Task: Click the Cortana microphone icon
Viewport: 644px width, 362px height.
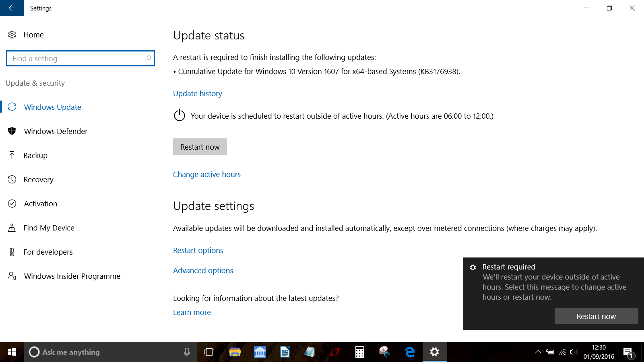Action: coord(187,352)
